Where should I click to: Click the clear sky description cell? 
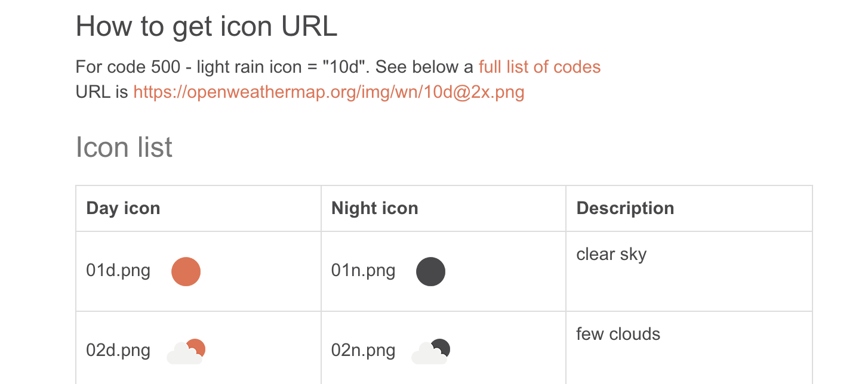tap(611, 254)
